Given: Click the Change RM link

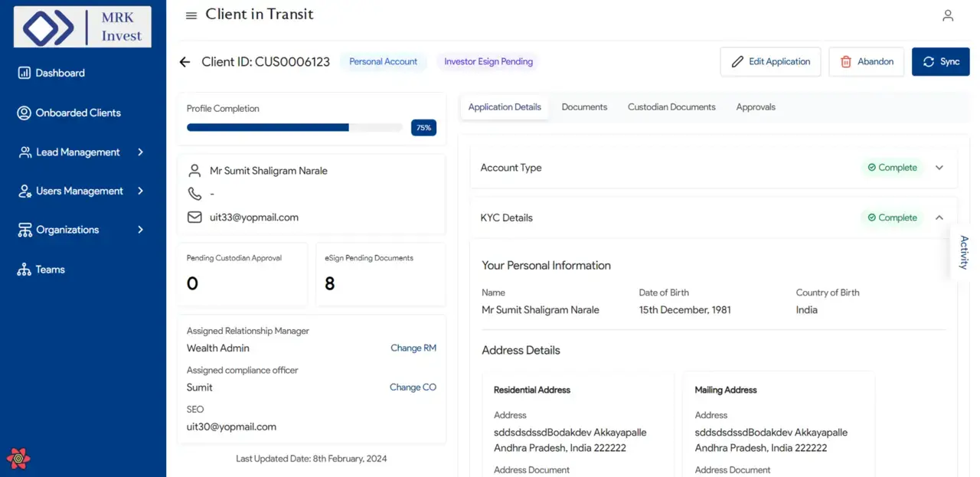Looking at the screenshot, I should 413,348.
